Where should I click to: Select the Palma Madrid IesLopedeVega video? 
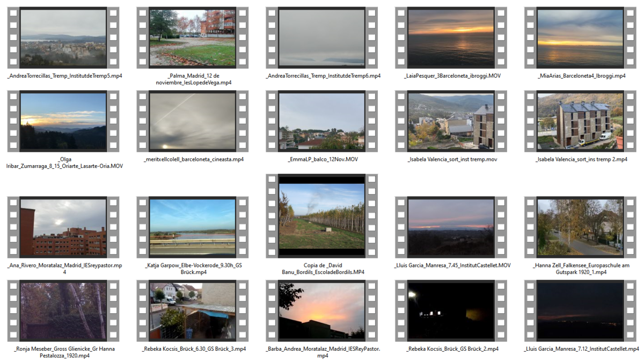192,38
